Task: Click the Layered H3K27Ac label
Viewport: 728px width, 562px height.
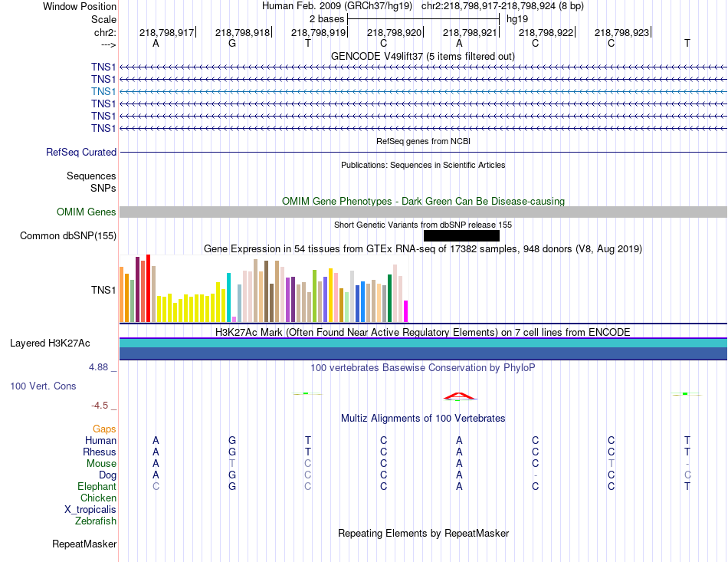Action: [x=50, y=343]
